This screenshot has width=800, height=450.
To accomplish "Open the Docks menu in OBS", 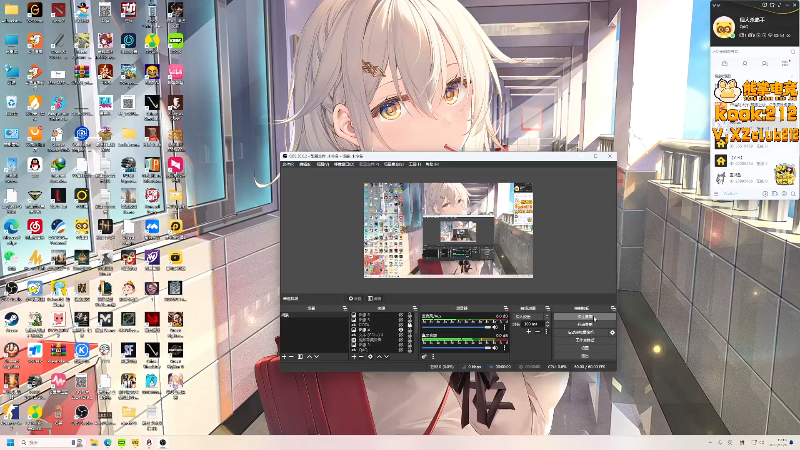I will pyautogui.click(x=343, y=164).
